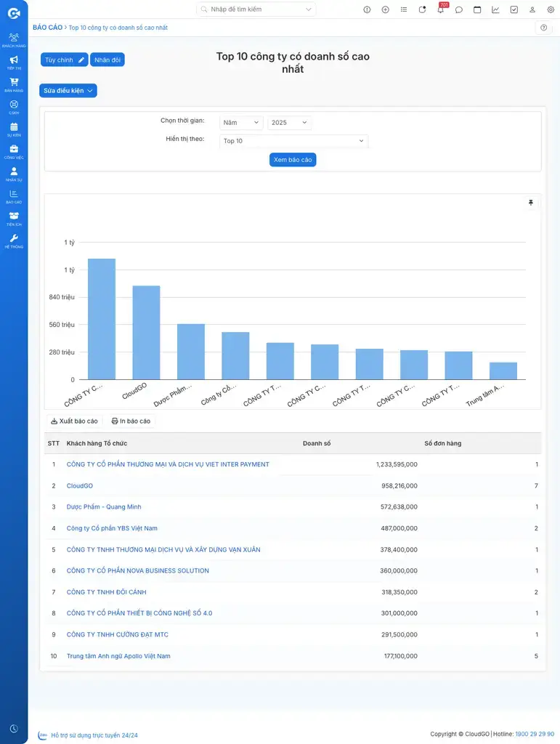Click the plus quick-create icon
This screenshot has height=744, width=560.
(x=386, y=9)
